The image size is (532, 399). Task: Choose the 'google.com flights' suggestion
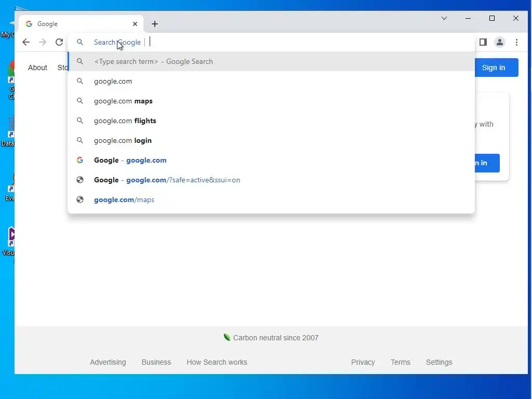271,121
